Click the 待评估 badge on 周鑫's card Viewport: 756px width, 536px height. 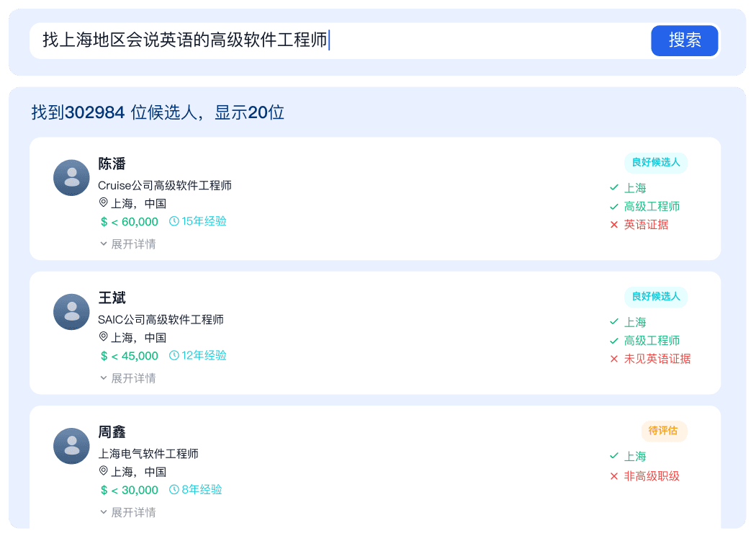664,431
